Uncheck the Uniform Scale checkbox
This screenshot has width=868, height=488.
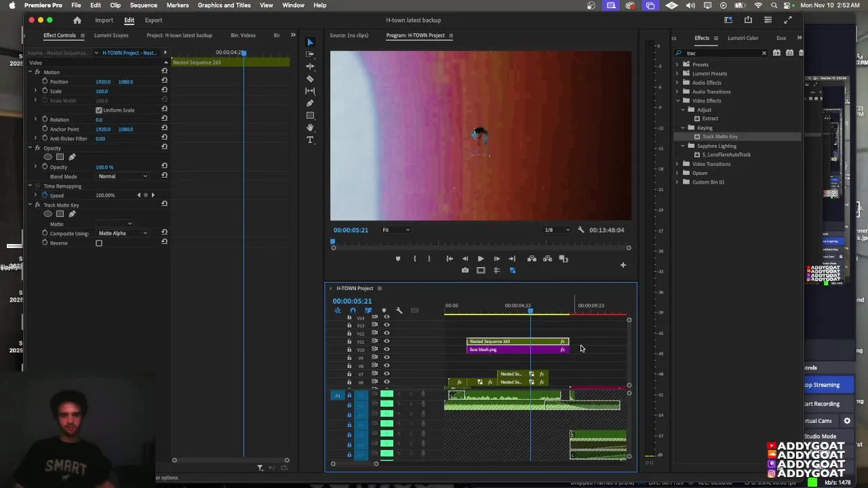click(x=99, y=110)
